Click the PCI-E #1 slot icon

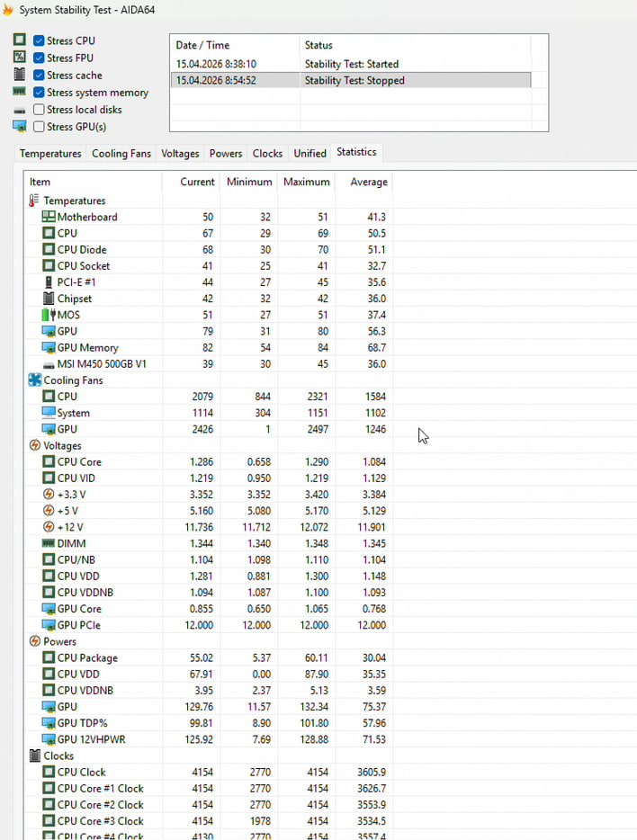[49, 282]
